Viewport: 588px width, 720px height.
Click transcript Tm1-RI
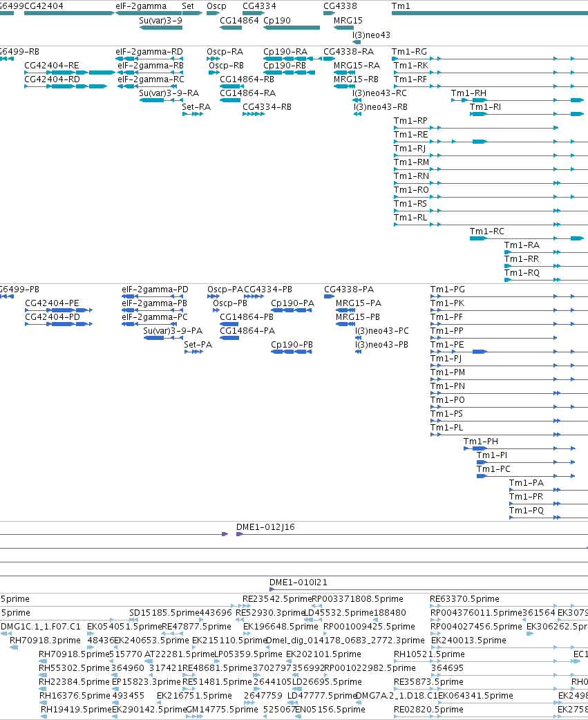point(527,114)
